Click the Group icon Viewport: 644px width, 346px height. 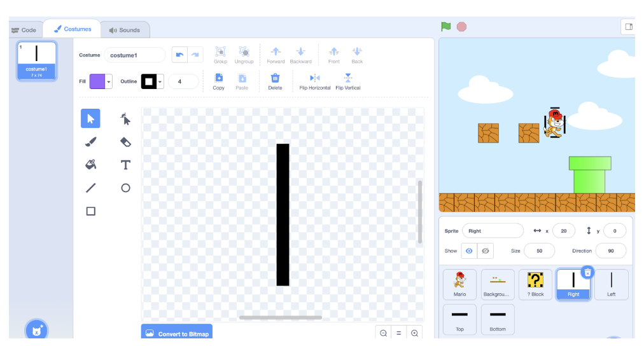pyautogui.click(x=220, y=55)
